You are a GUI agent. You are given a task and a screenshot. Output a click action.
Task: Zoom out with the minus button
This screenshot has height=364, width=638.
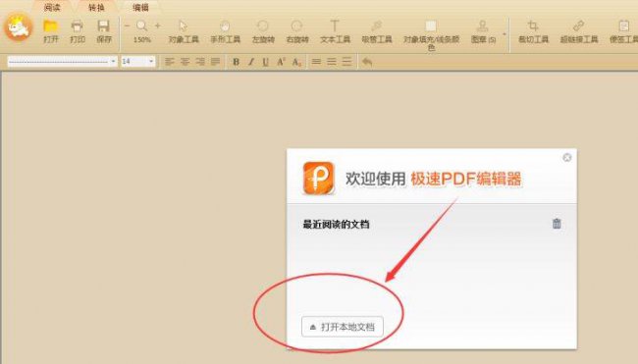(127, 26)
